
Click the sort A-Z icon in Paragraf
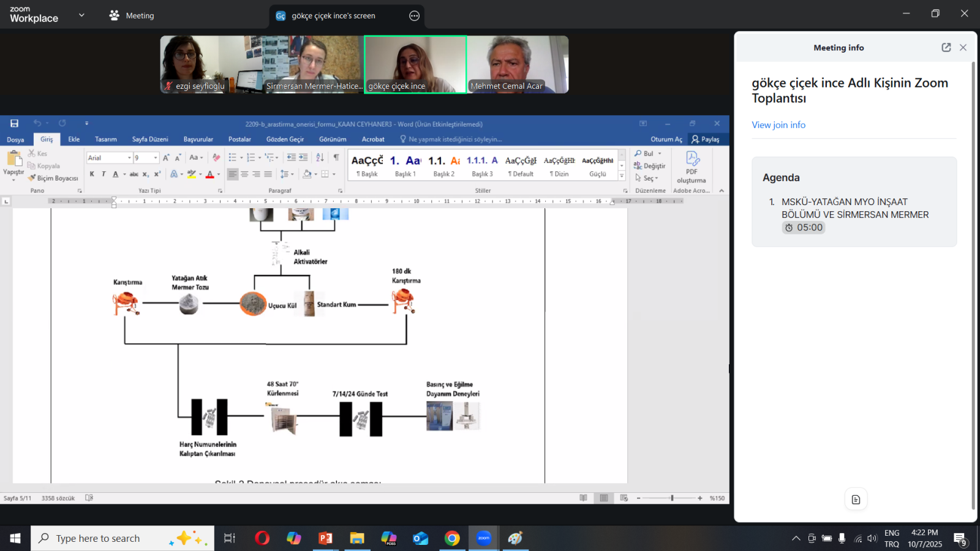point(320,158)
